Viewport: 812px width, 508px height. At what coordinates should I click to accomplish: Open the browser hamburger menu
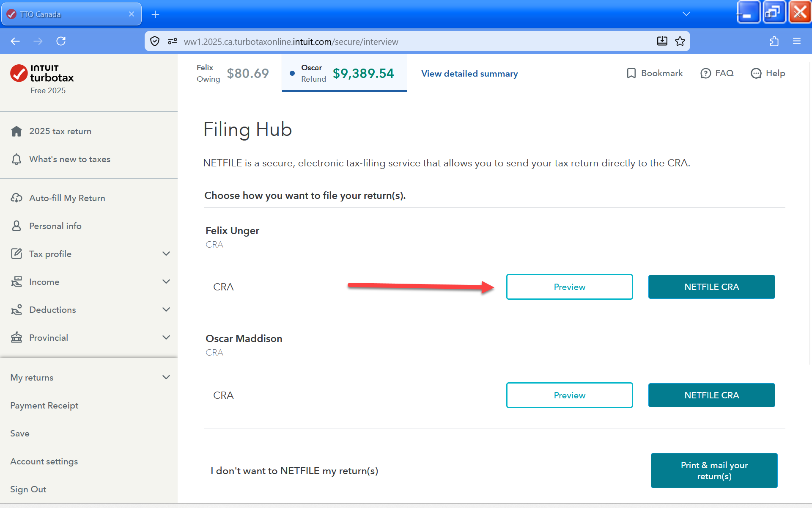coord(797,41)
